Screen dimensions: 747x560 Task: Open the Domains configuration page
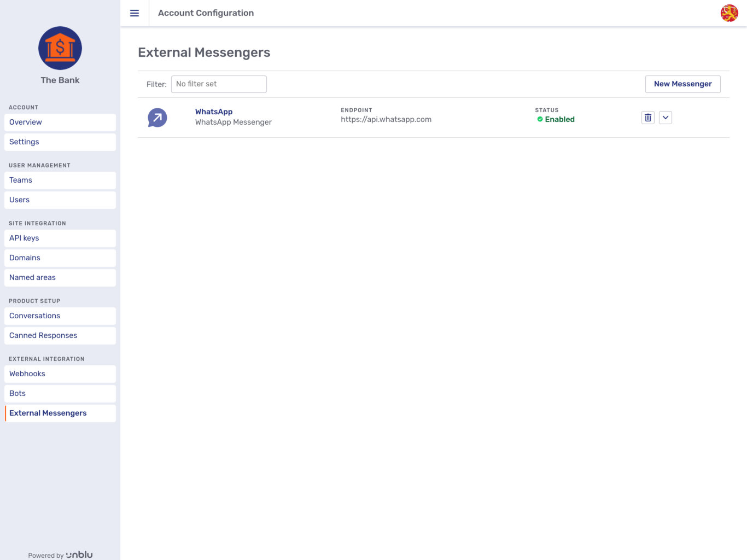point(24,258)
